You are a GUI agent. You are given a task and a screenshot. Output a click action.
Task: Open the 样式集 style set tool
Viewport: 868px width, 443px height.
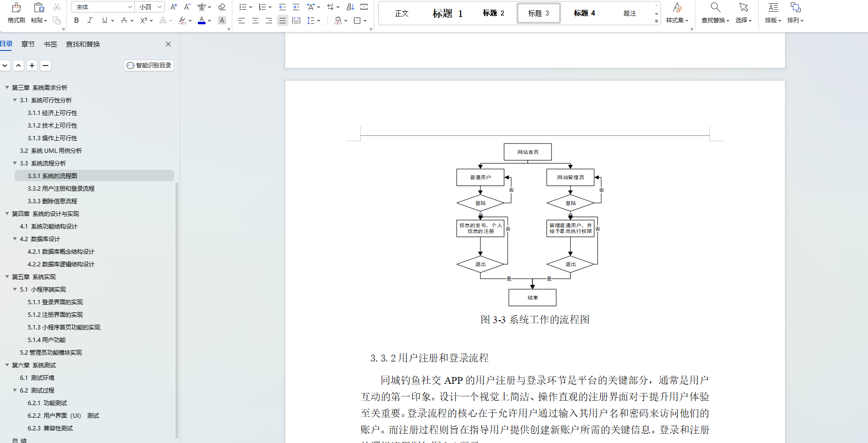point(677,13)
